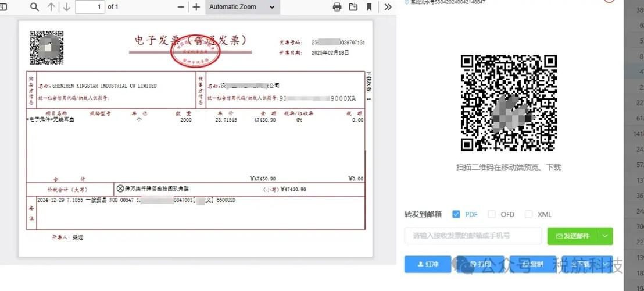
Task: Click the bookmark icon in PDF toolbar
Action: coord(369,7)
